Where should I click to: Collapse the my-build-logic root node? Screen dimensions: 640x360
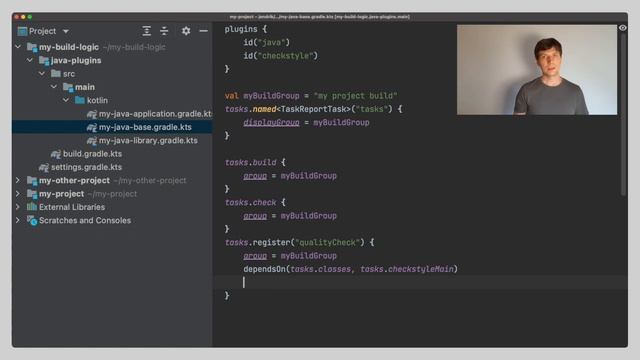[x=18, y=47]
